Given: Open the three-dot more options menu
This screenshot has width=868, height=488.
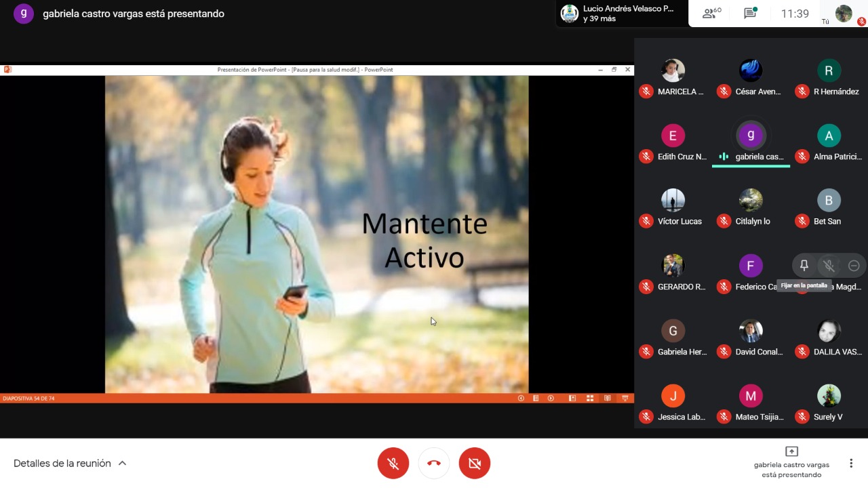Looking at the screenshot, I should [851, 464].
